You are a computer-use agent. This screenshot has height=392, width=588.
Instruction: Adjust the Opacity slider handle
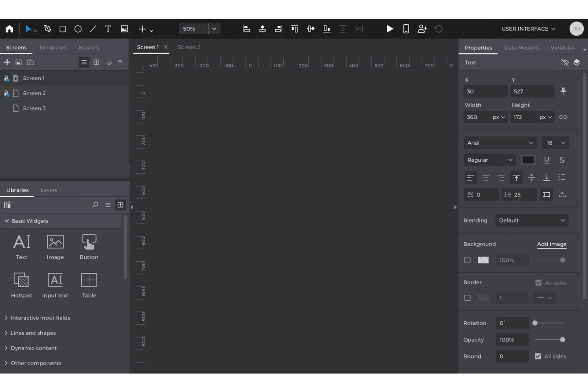tap(563, 340)
